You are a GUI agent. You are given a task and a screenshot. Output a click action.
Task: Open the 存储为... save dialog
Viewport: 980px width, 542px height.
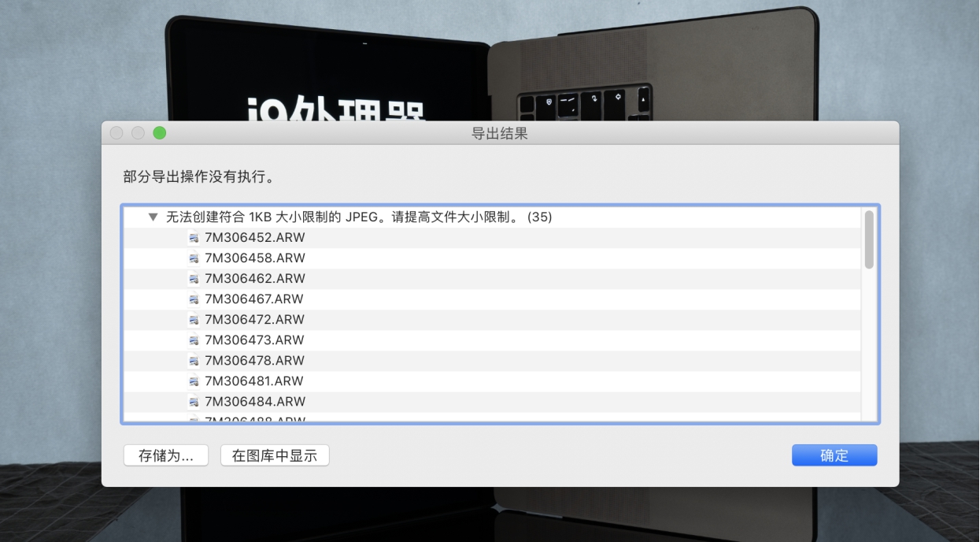pyautogui.click(x=165, y=455)
